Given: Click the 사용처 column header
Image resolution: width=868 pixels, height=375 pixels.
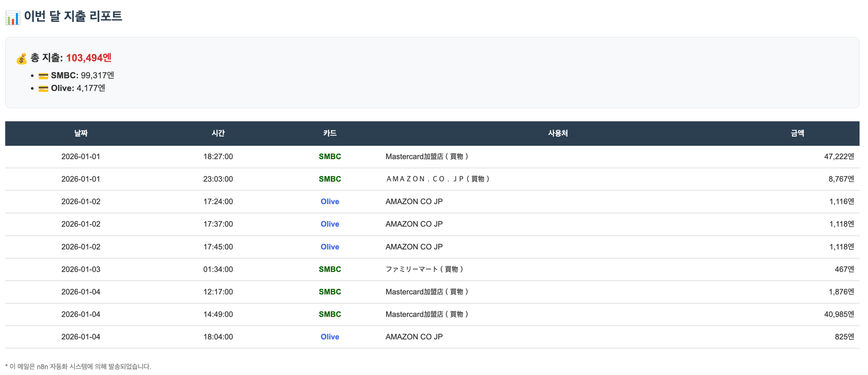Looking at the screenshot, I should [558, 133].
